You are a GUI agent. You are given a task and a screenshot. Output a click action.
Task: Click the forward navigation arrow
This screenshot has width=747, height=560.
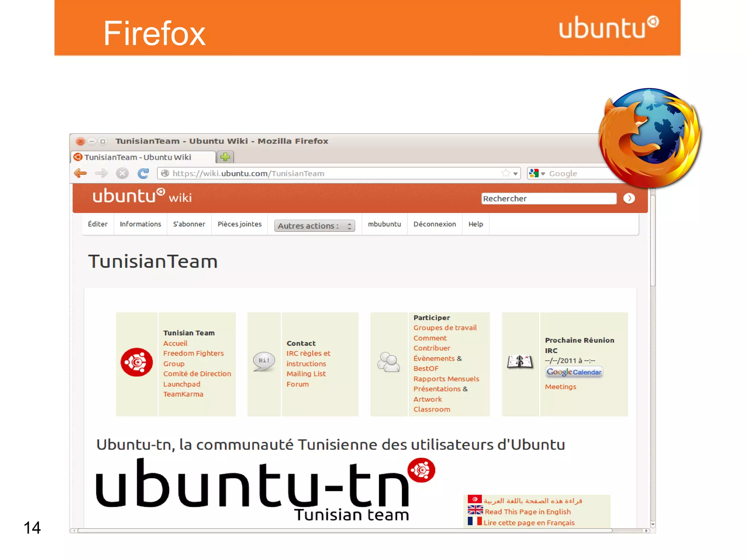click(x=101, y=173)
